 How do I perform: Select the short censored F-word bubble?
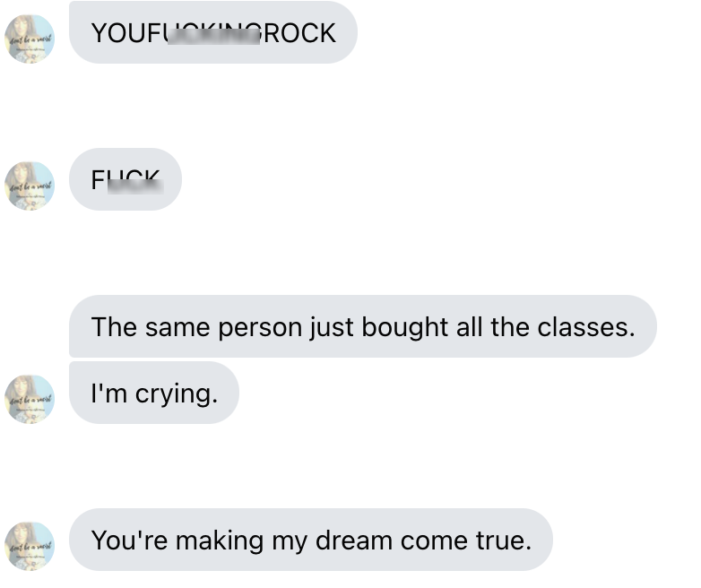[x=125, y=179]
